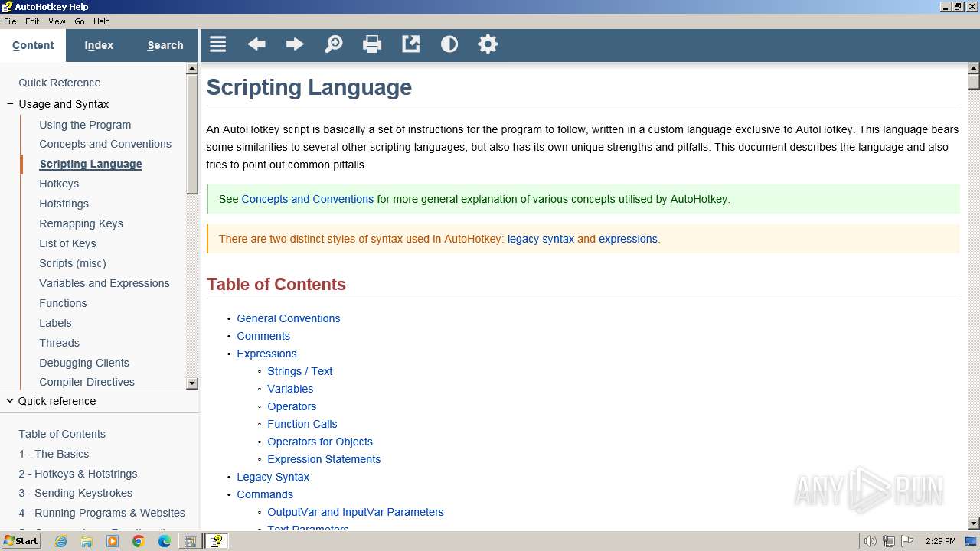Open settings with the gear icon
The height and width of the screenshot is (551, 980).
[488, 44]
